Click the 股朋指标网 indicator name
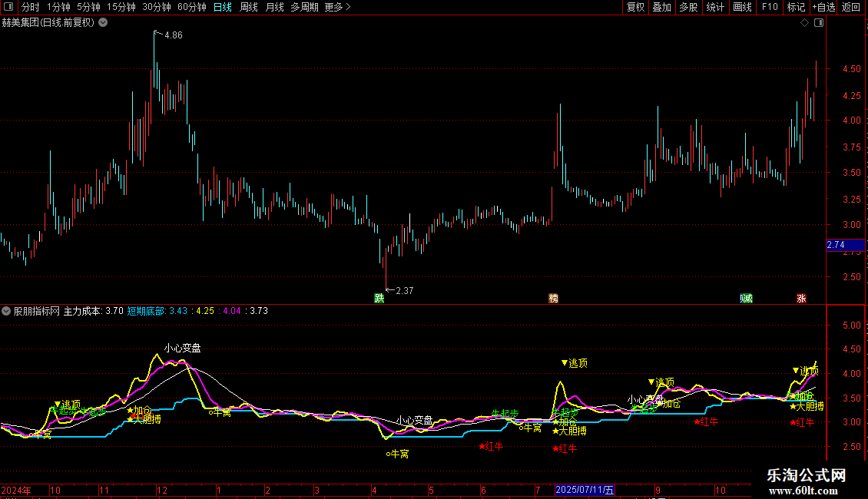 point(37,311)
